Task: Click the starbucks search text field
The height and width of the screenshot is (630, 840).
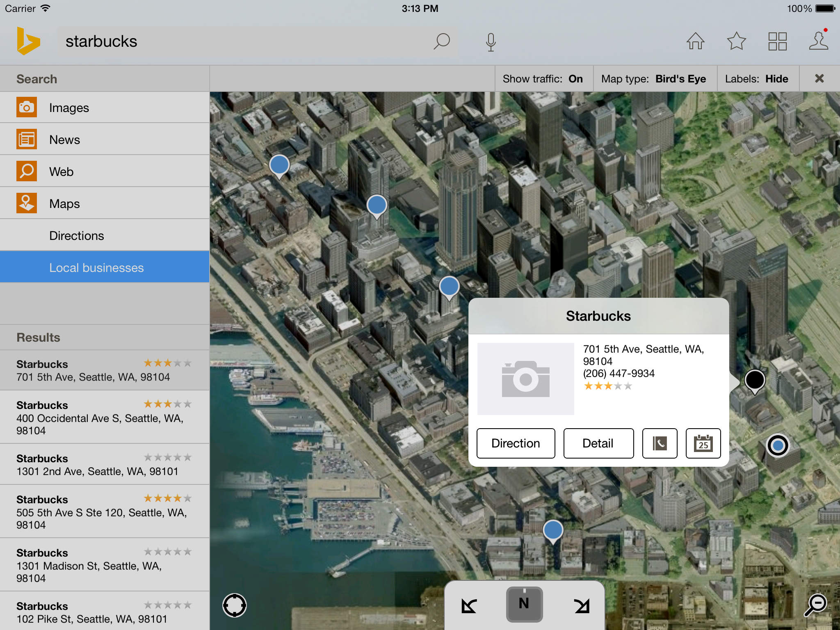Action: (x=242, y=41)
